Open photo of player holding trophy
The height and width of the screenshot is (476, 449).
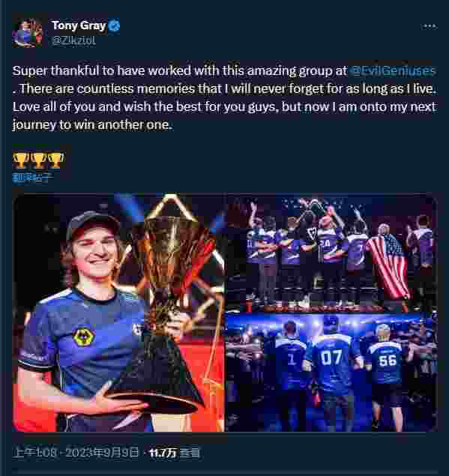tap(118, 313)
